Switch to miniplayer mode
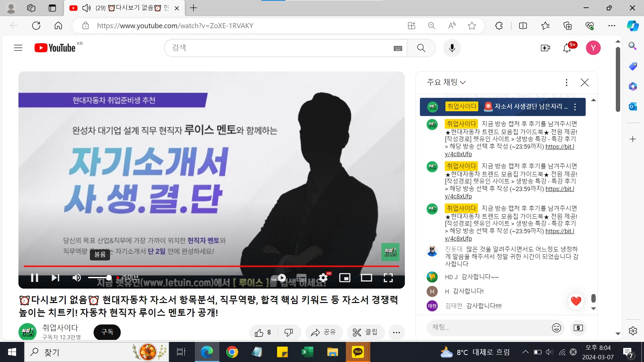The image size is (644, 362). 345,278
